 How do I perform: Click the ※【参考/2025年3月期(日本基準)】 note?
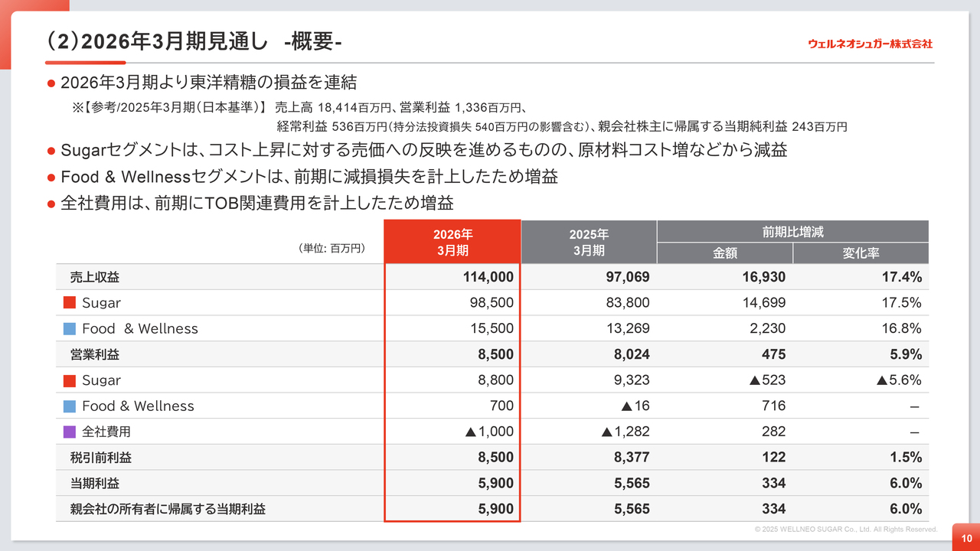tap(170, 108)
